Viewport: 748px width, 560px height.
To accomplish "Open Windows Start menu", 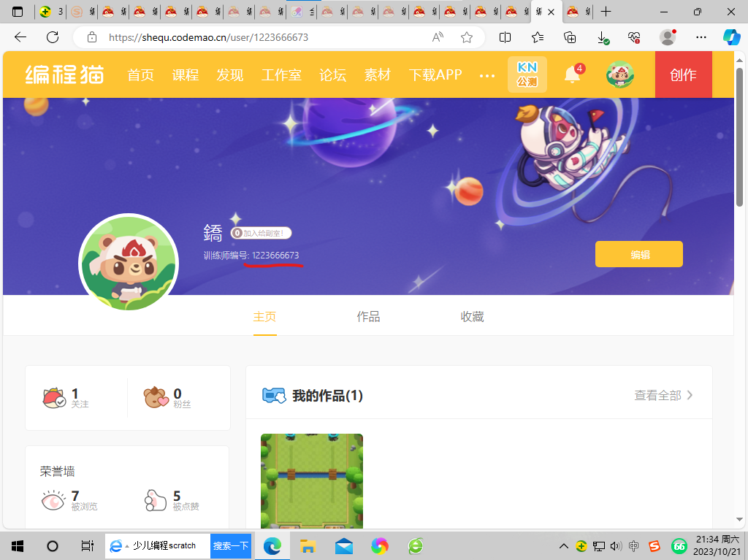I will pyautogui.click(x=18, y=546).
